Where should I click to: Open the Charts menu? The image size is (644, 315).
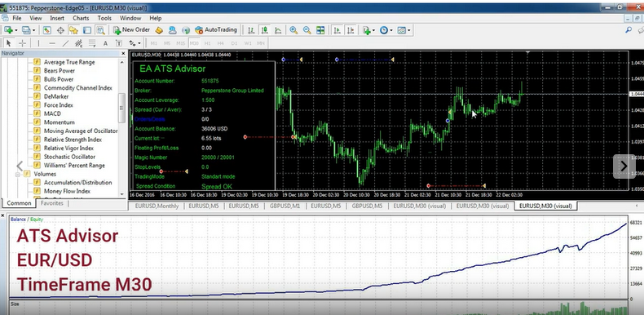81,18
